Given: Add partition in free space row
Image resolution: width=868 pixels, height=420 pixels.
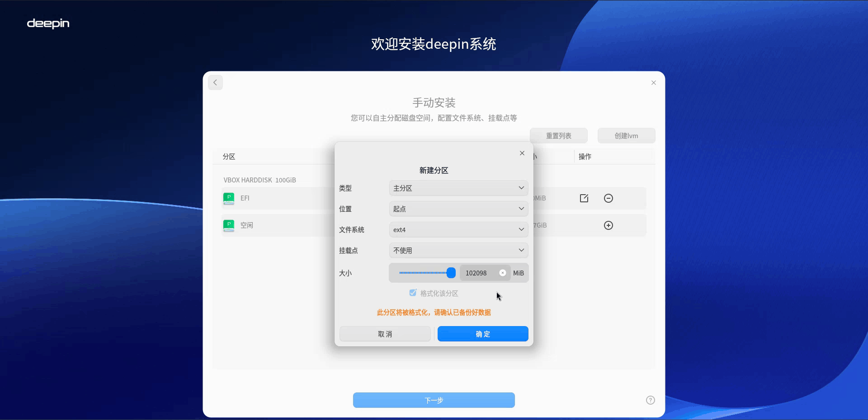Looking at the screenshot, I should click(x=609, y=225).
